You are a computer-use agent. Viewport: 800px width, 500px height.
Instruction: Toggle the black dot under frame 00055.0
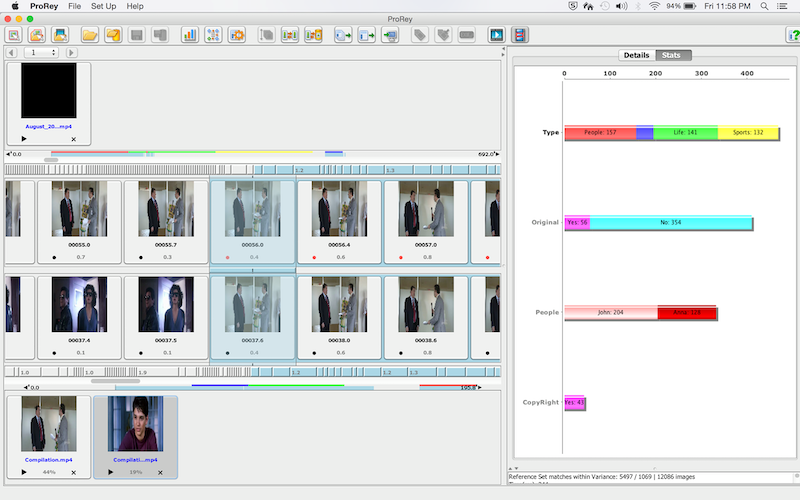point(54,257)
